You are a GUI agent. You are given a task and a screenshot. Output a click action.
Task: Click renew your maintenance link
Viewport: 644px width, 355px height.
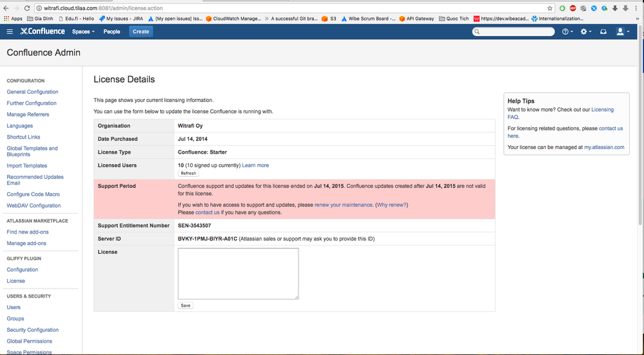tap(344, 205)
